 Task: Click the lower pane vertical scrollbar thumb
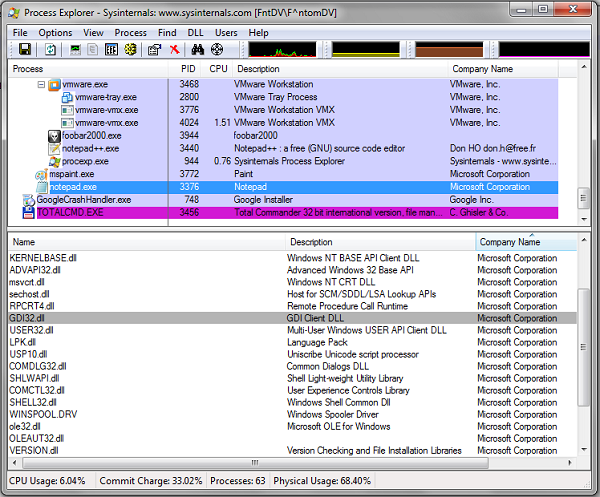tap(584, 347)
